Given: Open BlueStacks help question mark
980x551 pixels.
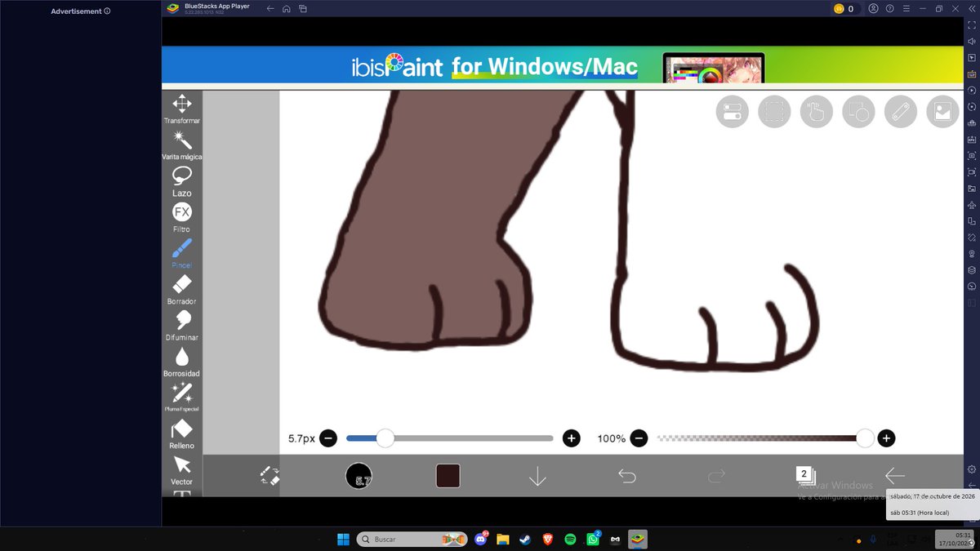Looking at the screenshot, I should tap(889, 9).
